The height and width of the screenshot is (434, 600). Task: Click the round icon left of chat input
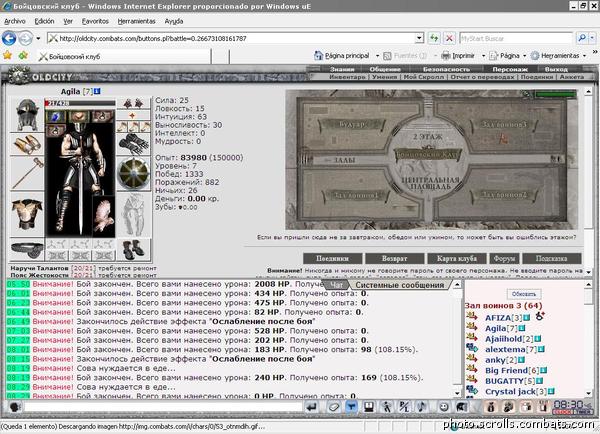point(15,406)
